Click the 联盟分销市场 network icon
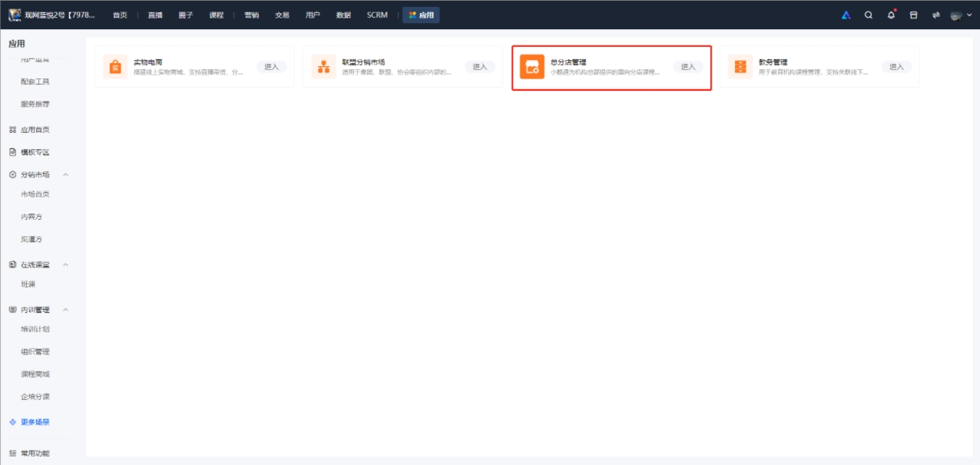 pos(323,67)
